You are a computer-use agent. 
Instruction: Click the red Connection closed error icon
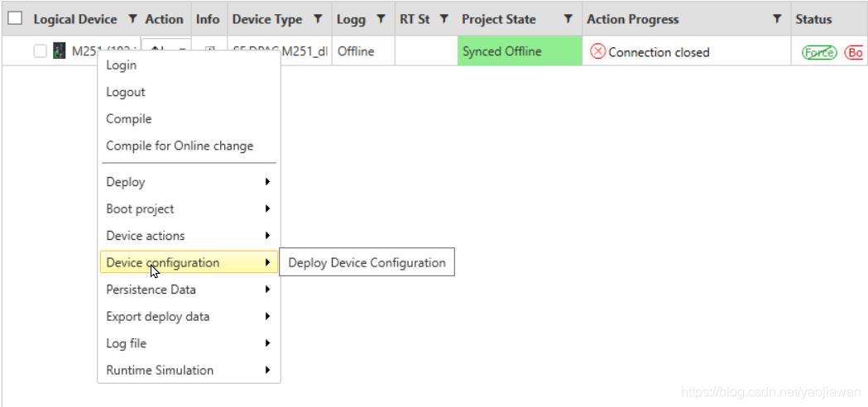click(x=597, y=51)
